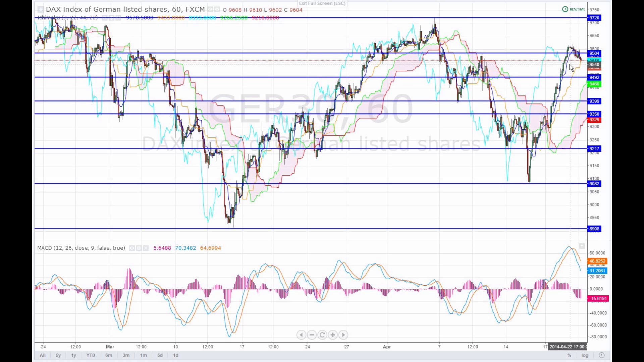Click Exit Full Screen label

click(322, 3)
